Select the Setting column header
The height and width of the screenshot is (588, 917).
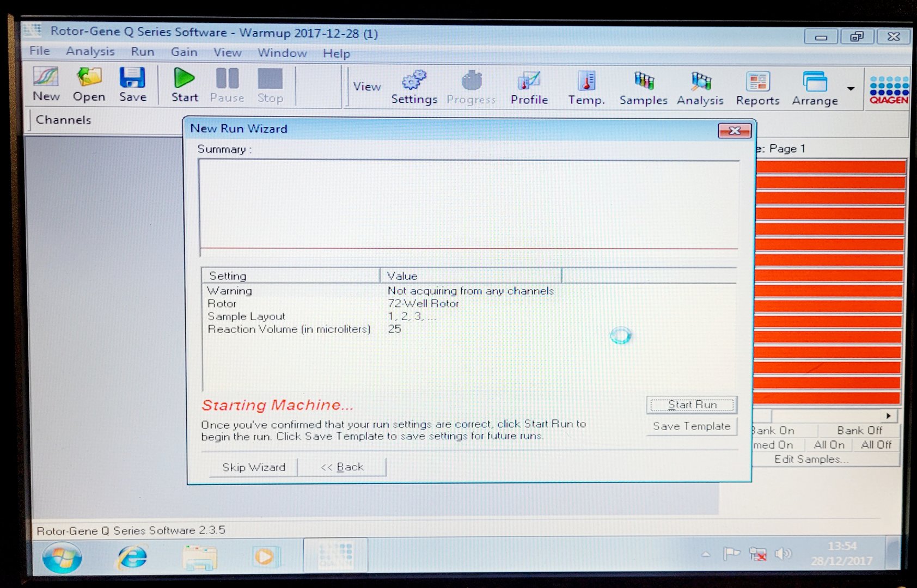[x=291, y=275]
